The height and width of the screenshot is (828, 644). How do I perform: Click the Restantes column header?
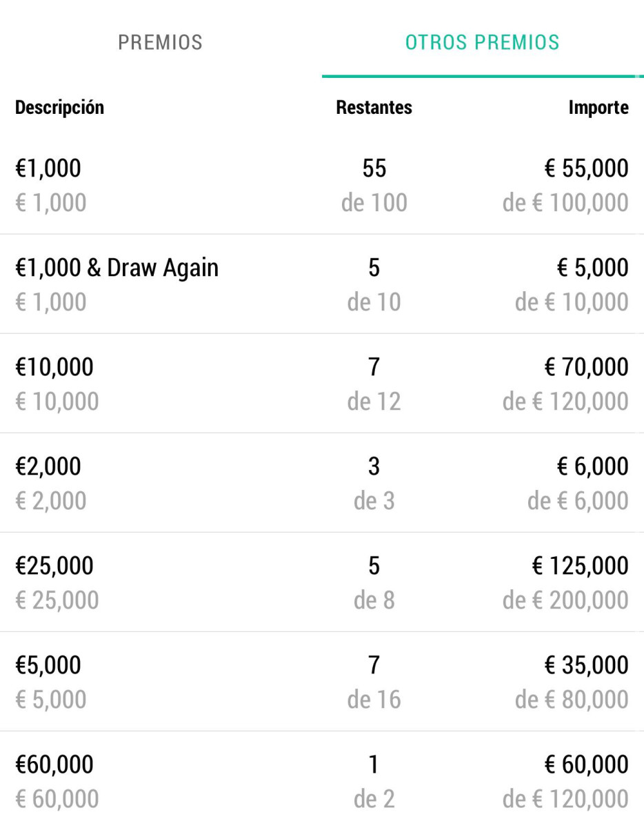click(374, 108)
